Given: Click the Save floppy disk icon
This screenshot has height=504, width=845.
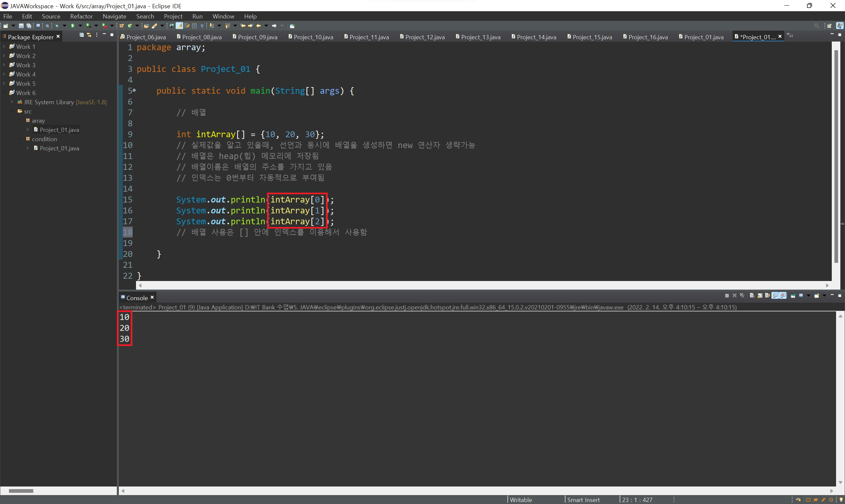Looking at the screenshot, I should (x=21, y=26).
